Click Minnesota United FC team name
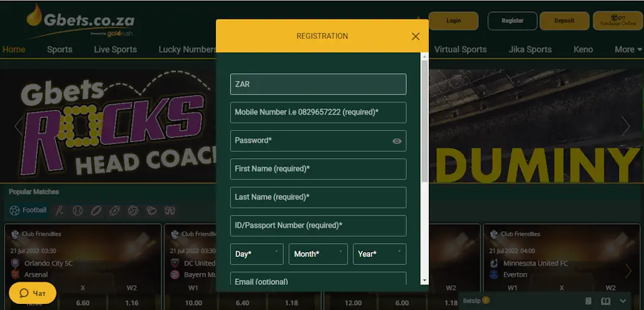This screenshot has height=310, width=644. coord(535,263)
